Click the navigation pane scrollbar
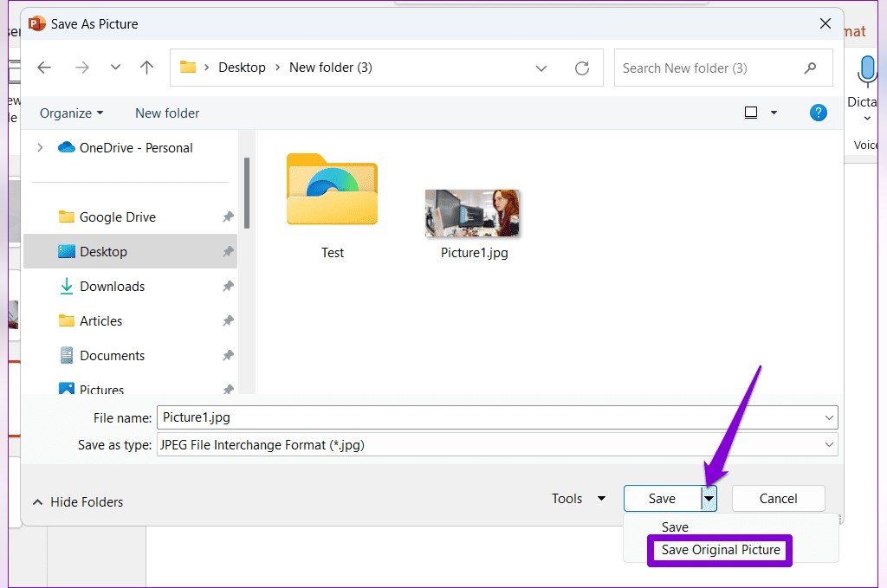 tap(247, 193)
